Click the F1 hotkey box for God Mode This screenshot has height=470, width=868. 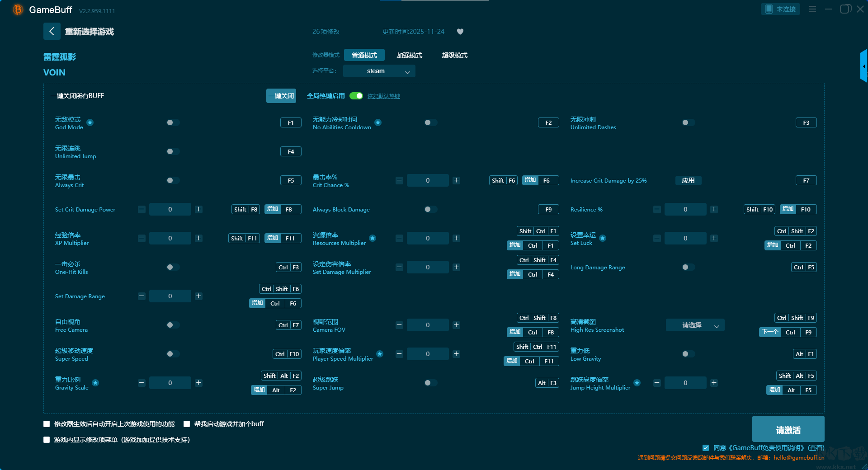click(291, 122)
